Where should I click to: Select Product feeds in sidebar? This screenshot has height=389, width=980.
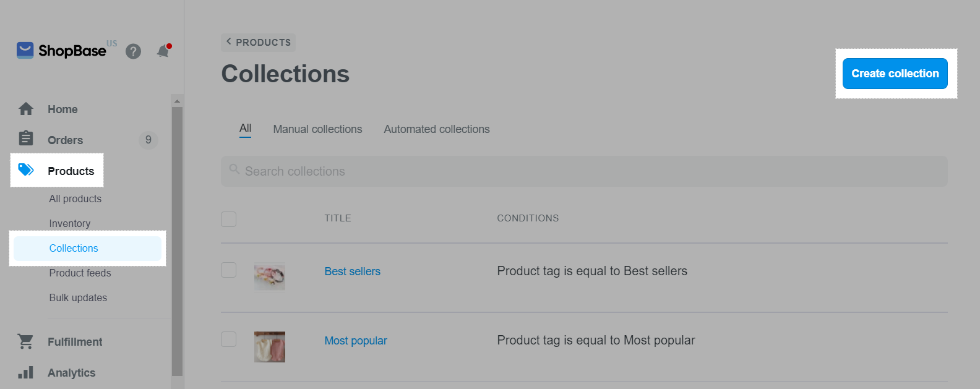coord(80,273)
